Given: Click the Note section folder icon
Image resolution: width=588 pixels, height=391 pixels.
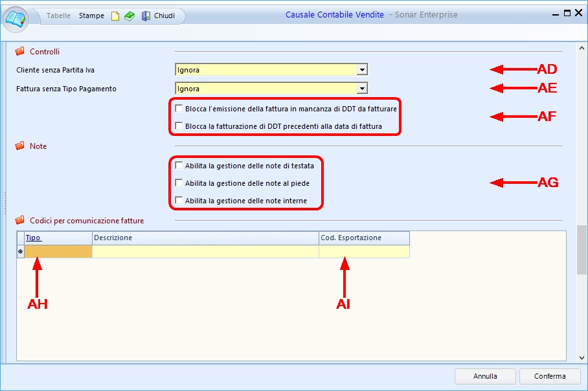Looking at the screenshot, I should (19, 146).
